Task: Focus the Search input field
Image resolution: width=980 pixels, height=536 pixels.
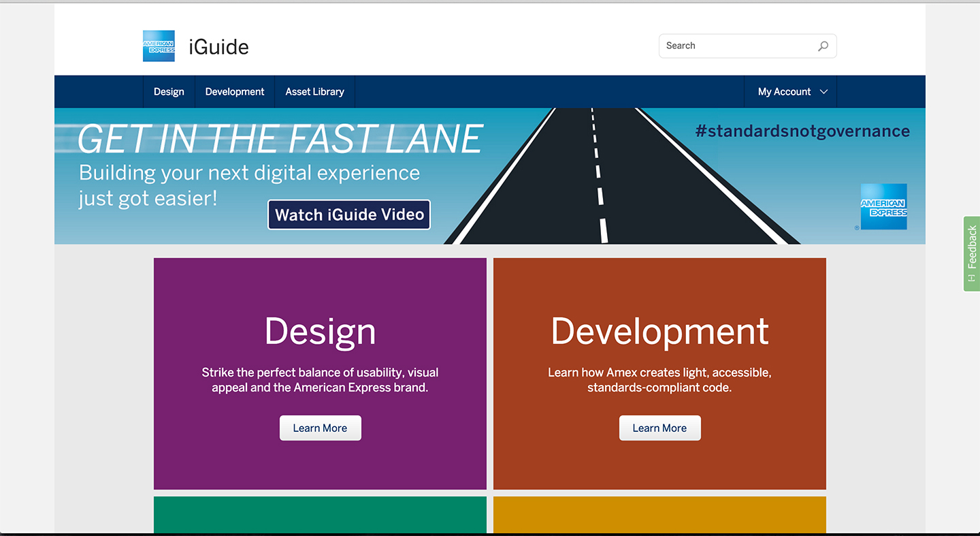Action: pos(747,46)
